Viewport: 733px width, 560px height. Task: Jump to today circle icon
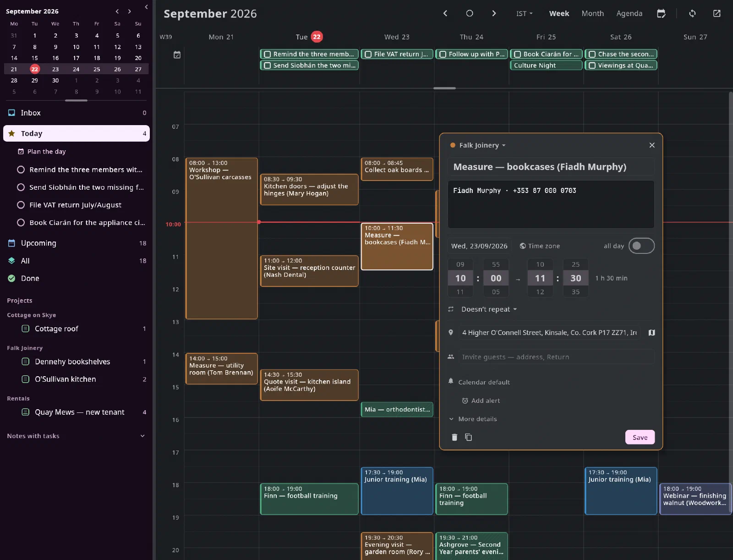[470, 13]
